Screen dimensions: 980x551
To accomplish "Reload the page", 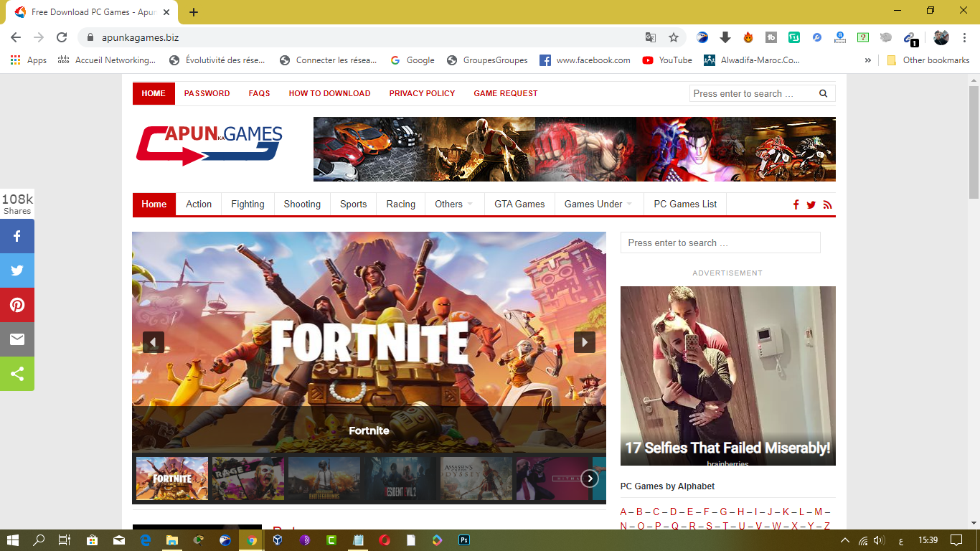I will 62,37.
